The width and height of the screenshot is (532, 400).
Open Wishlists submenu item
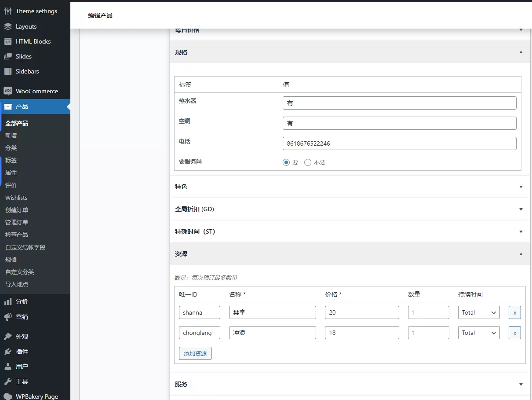click(x=16, y=198)
